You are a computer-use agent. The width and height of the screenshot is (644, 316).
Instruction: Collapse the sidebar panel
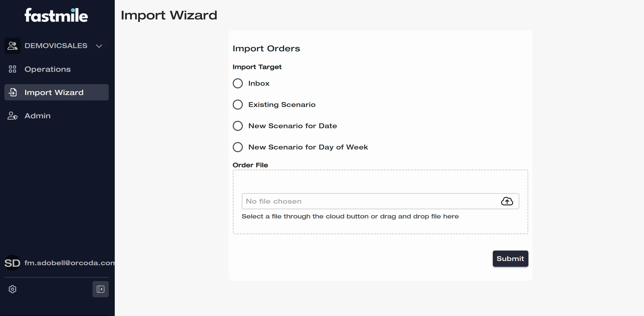click(x=100, y=289)
